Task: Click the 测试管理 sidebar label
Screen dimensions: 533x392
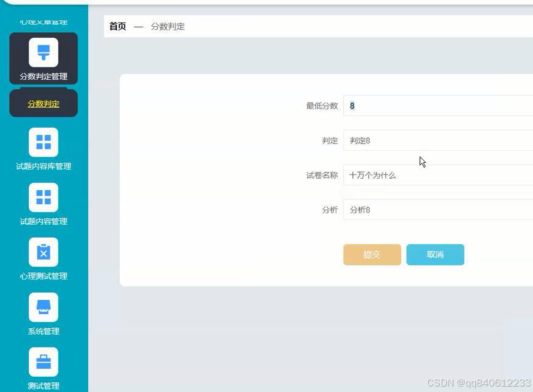Action: pyautogui.click(x=43, y=385)
